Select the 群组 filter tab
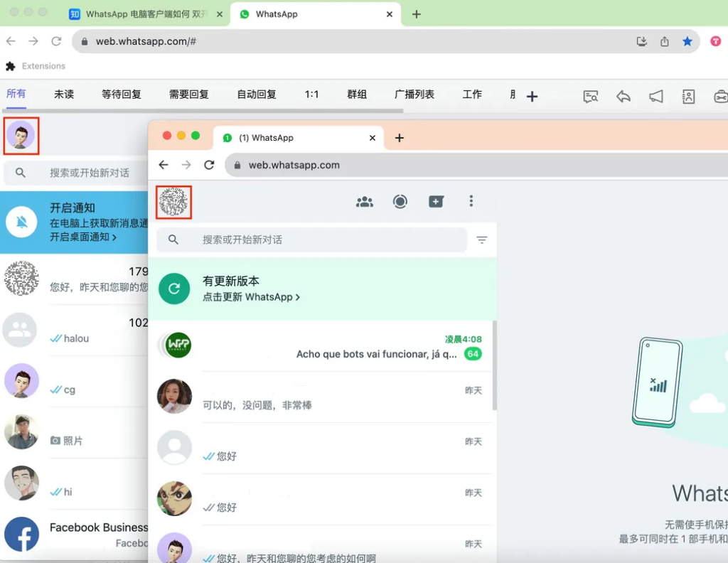728x563 pixels. point(357,95)
